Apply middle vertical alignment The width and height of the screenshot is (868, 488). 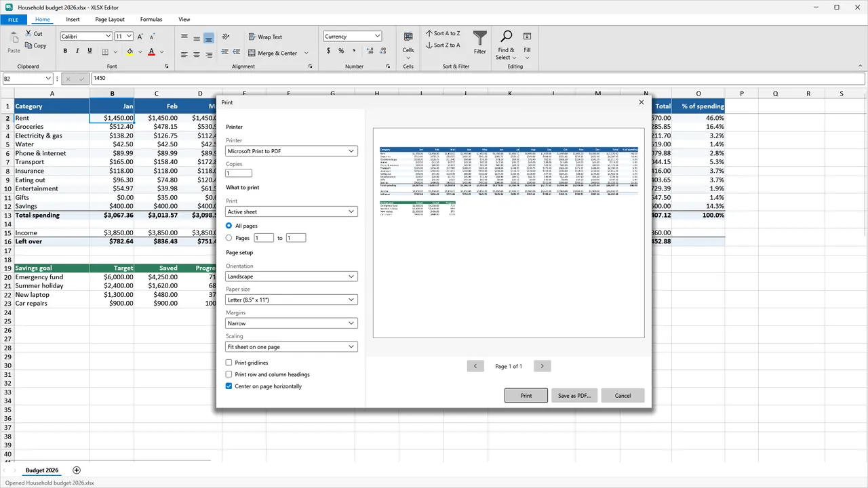pyautogui.click(x=197, y=38)
